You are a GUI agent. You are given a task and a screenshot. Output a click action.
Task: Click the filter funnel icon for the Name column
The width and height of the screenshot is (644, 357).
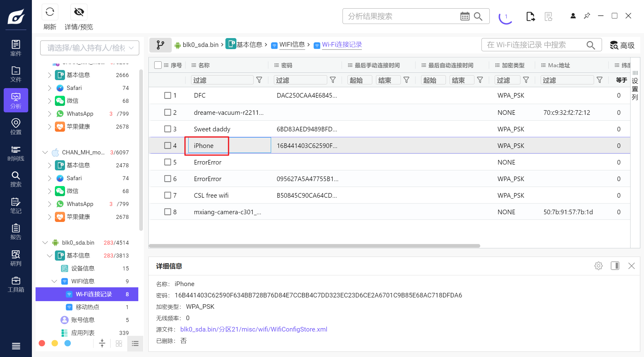click(x=259, y=80)
